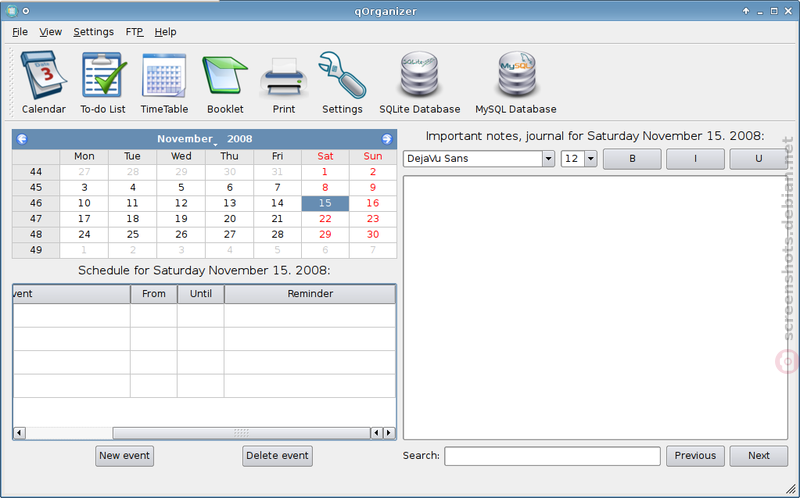The height and width of the screenshot is (498, 800).
Task: Toggle Underline formatting button
Action: pos(759,159)
